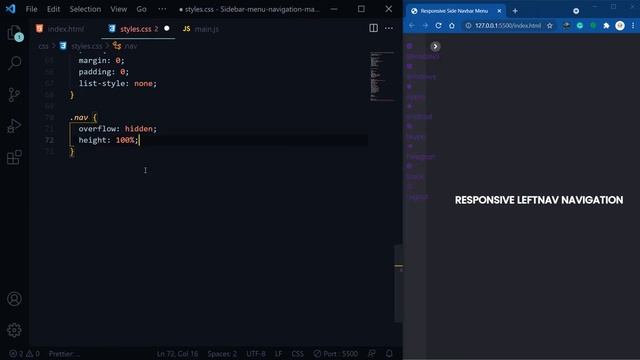Click the .nav selector in the code

(79, 118)
